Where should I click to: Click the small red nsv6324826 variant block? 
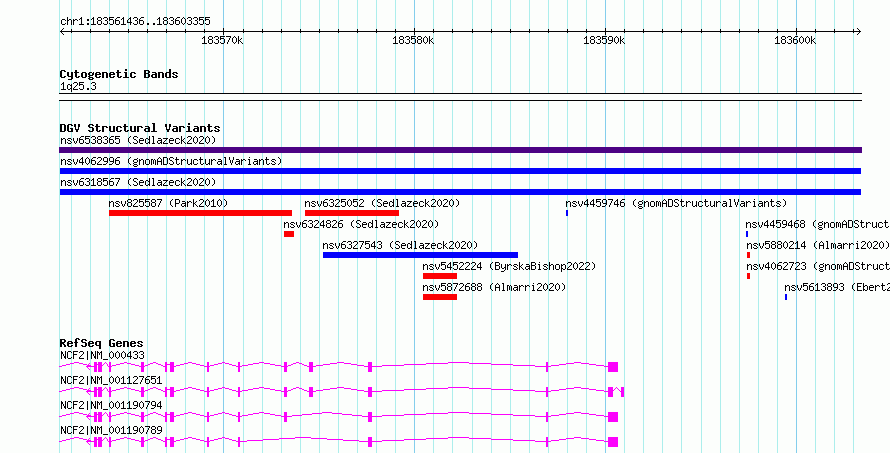point(289,234)
